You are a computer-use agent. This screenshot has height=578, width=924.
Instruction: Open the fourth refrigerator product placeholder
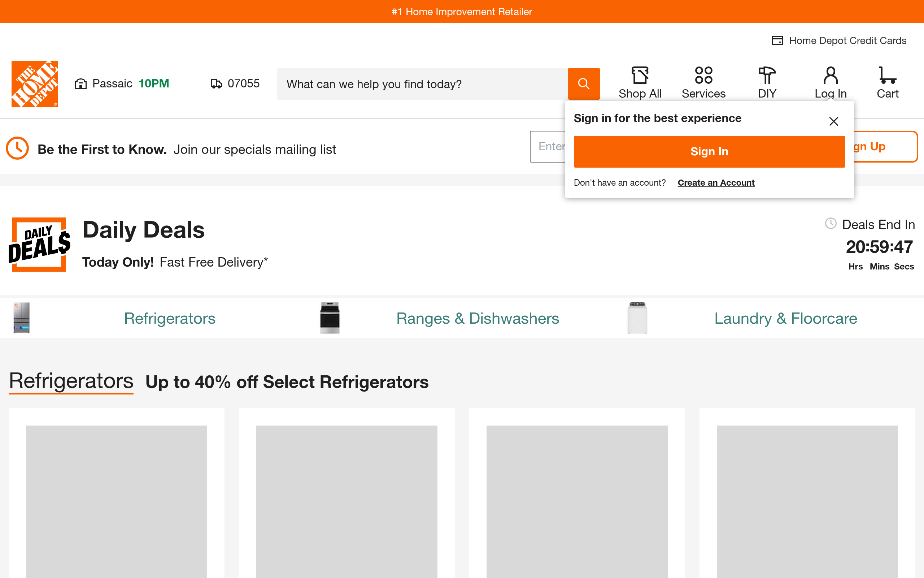[807, 501]
